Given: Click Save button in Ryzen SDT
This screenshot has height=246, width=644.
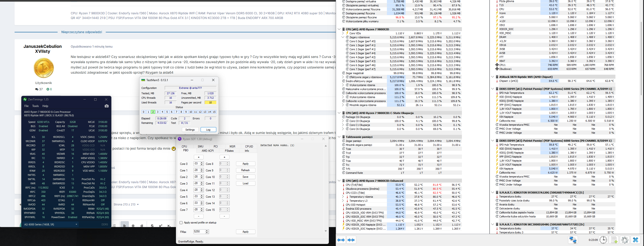Looking at the screenshot, I should pyautogui.click(x=245, y=177).
